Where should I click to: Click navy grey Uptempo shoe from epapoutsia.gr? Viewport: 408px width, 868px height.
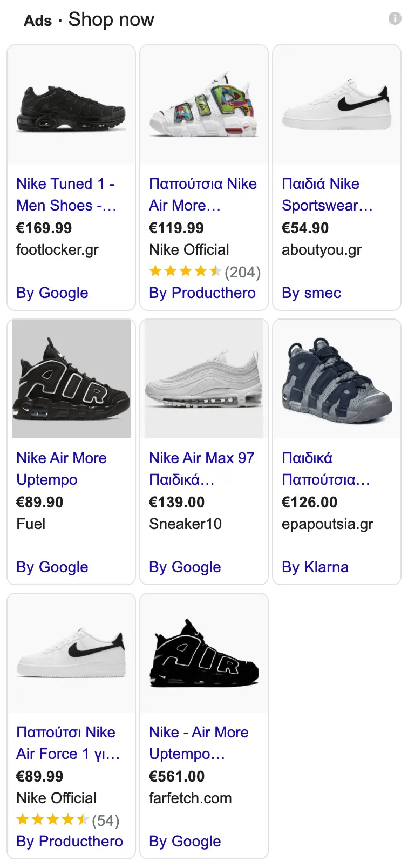[337, 379]
